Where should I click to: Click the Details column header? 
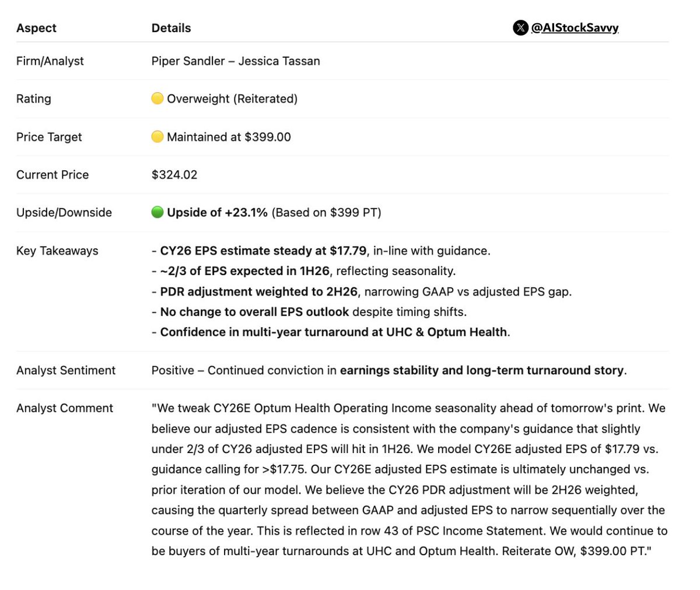pyautogui.click(x=171, y=28)
